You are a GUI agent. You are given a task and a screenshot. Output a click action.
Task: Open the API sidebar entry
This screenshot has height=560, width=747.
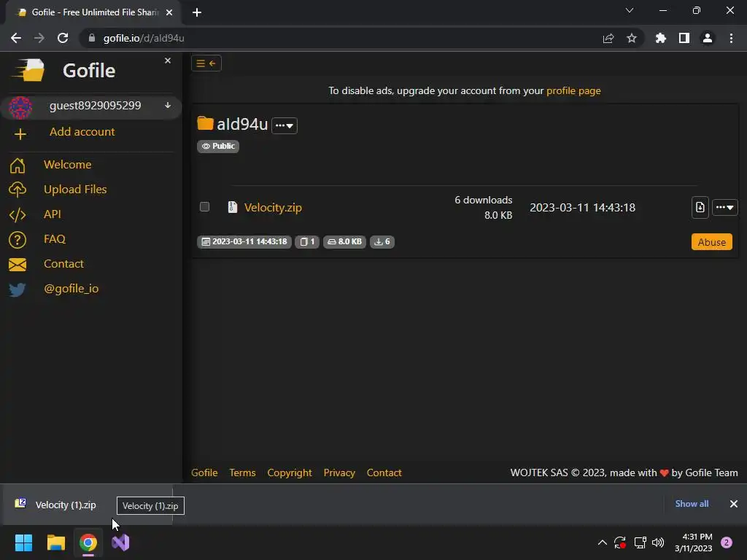[x=53, y=214]
